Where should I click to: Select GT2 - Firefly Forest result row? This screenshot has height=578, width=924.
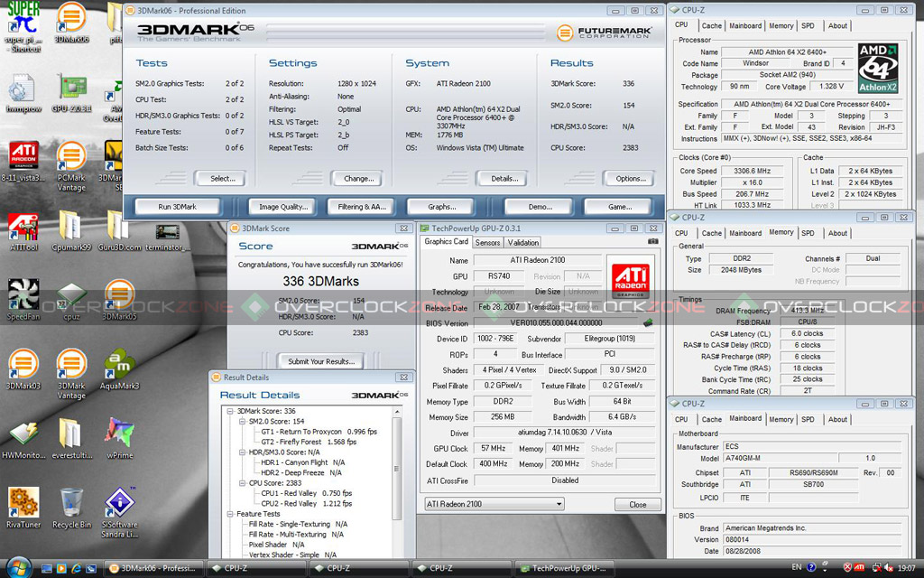coord(309,442)
